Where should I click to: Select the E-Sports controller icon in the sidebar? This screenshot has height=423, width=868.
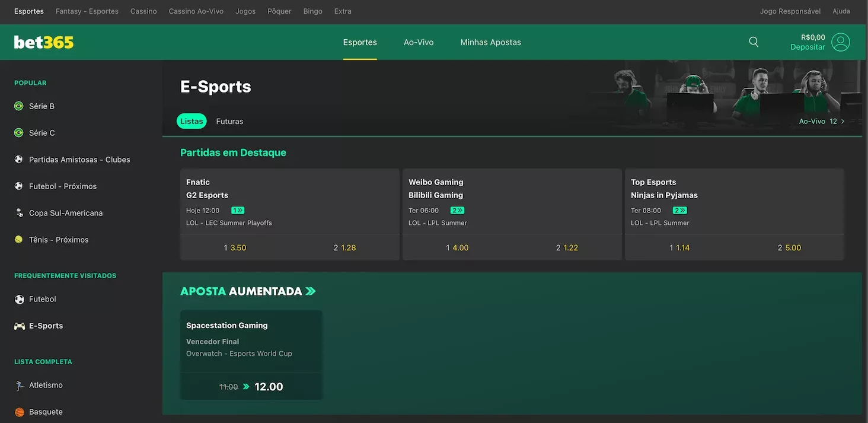(x=18, y=325)
